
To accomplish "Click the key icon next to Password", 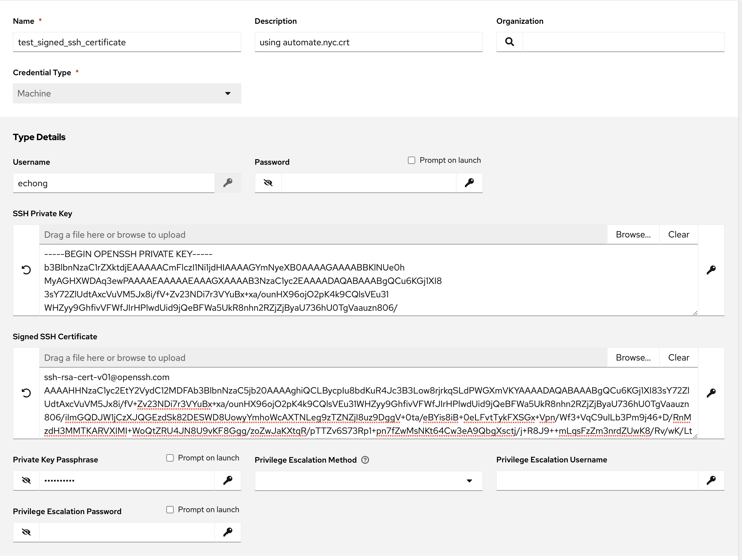I will click(x=469, y=182).
